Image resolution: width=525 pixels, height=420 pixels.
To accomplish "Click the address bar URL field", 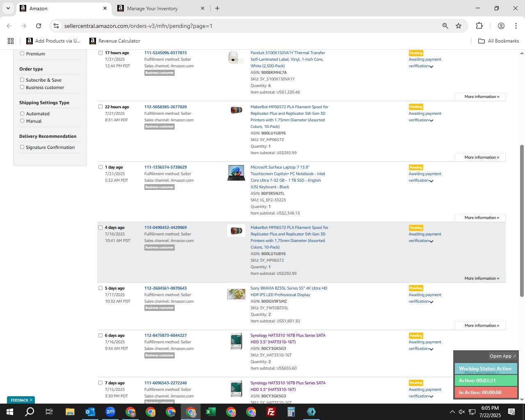I will (x=246, y=26).
